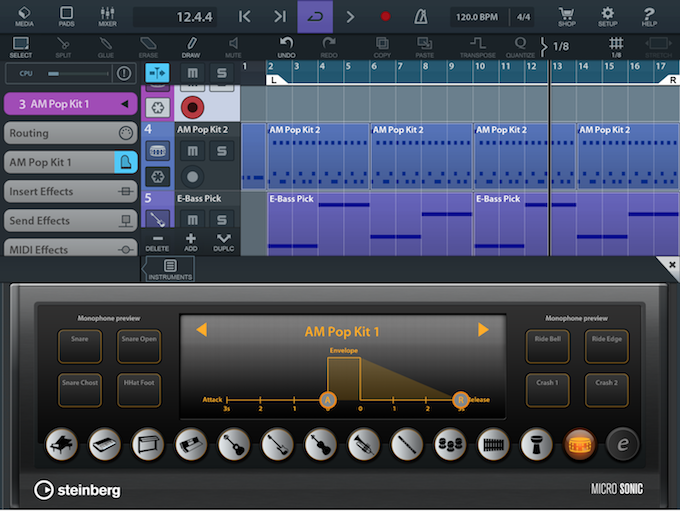
Task: Choose the Mute tool
Action: [x=233, y=47]
